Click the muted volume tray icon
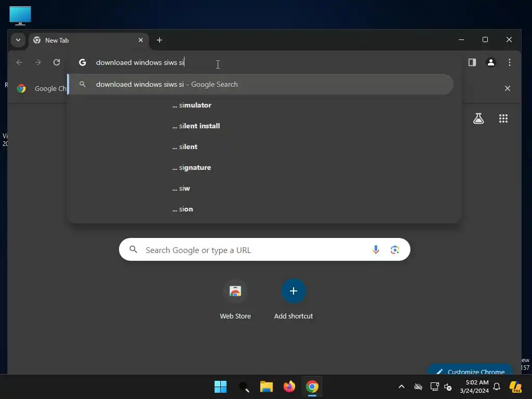Viewport: 532px width, 399px height. point(448,387)
